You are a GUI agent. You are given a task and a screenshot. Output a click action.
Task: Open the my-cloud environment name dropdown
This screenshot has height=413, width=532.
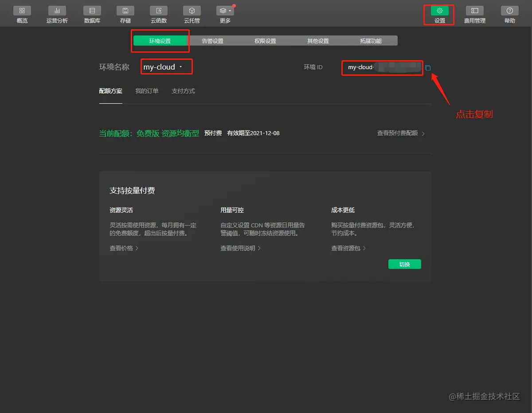pyautogui.click(x=163, y=67)
